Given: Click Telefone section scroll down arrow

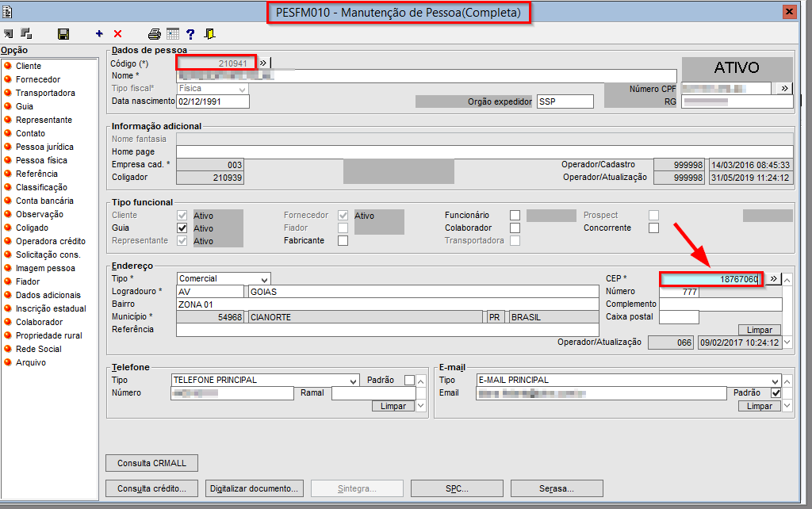Looking at the screenshot, I should pos(421,406).
